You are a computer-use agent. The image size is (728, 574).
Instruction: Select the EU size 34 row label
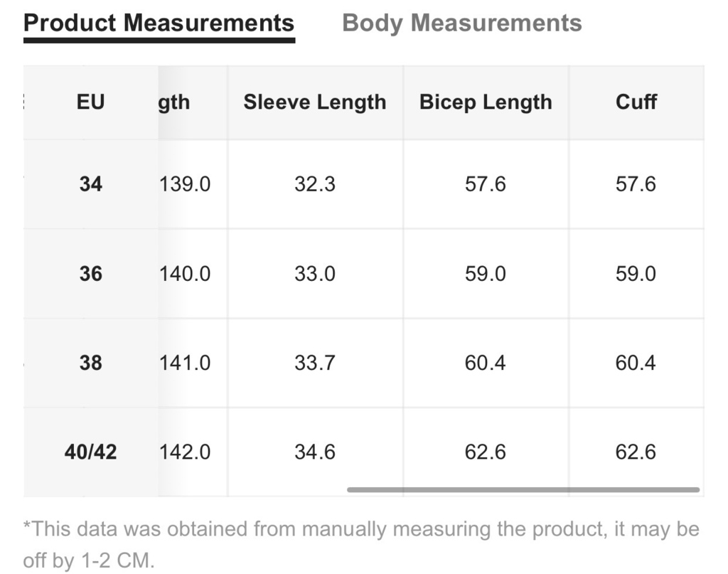tap(90, 184)
